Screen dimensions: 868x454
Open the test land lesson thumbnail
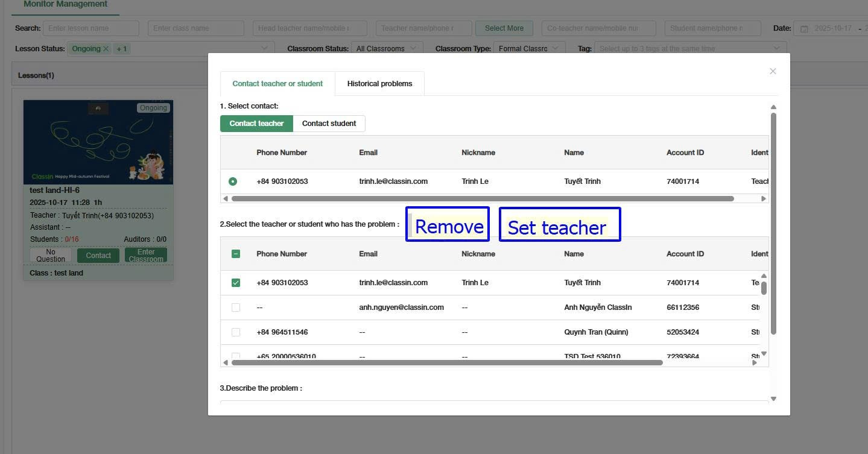click(x=98, y=142)
